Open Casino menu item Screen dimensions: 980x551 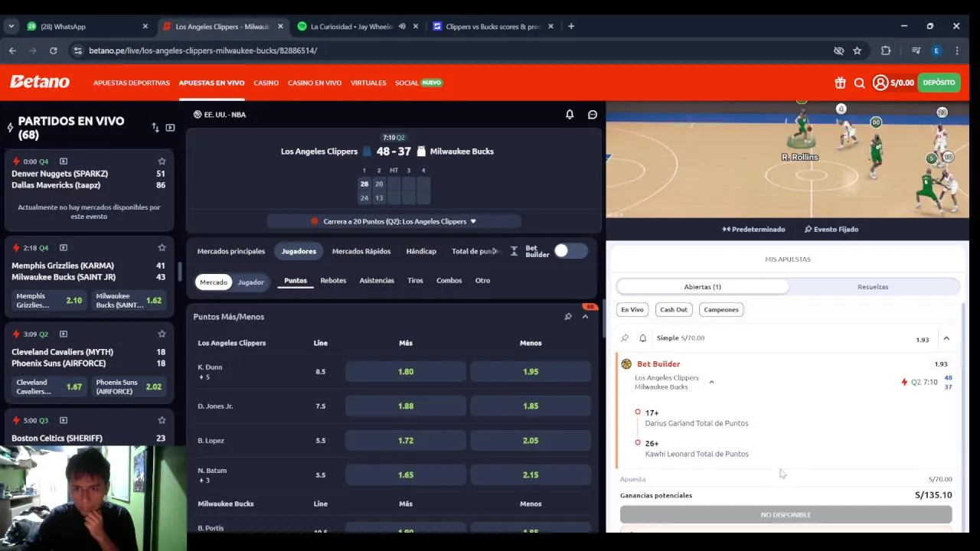(266, 83)
